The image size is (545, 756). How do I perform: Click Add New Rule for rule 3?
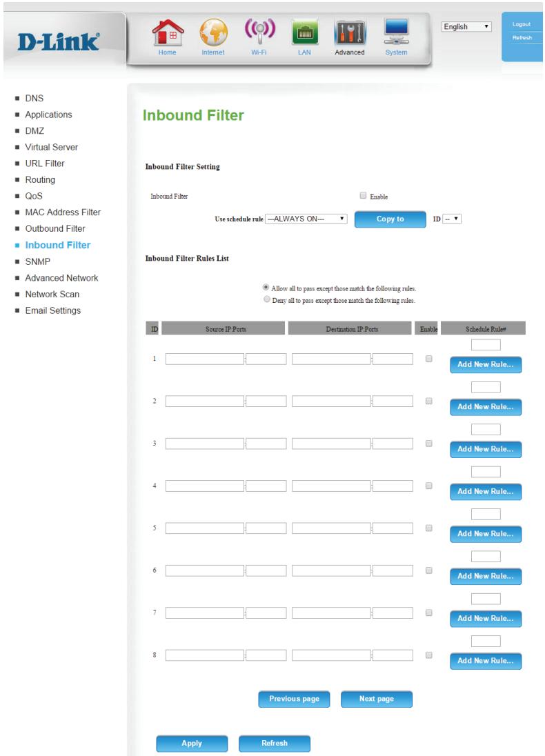(x=486, y=449)
